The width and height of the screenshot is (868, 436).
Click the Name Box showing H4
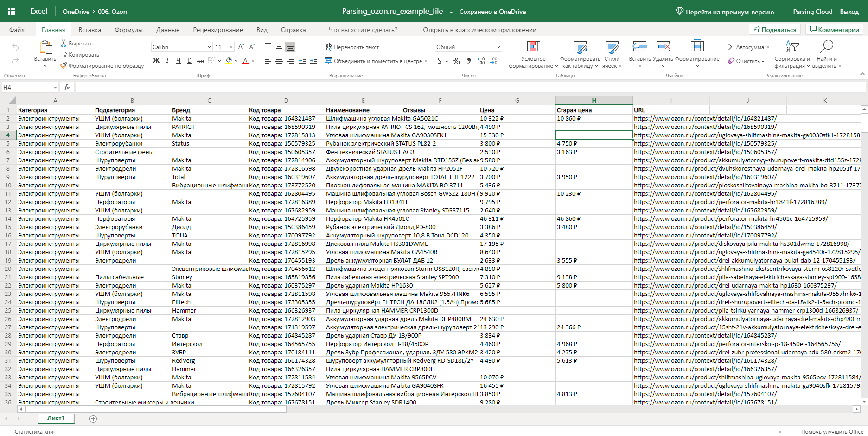click(27, 87)
